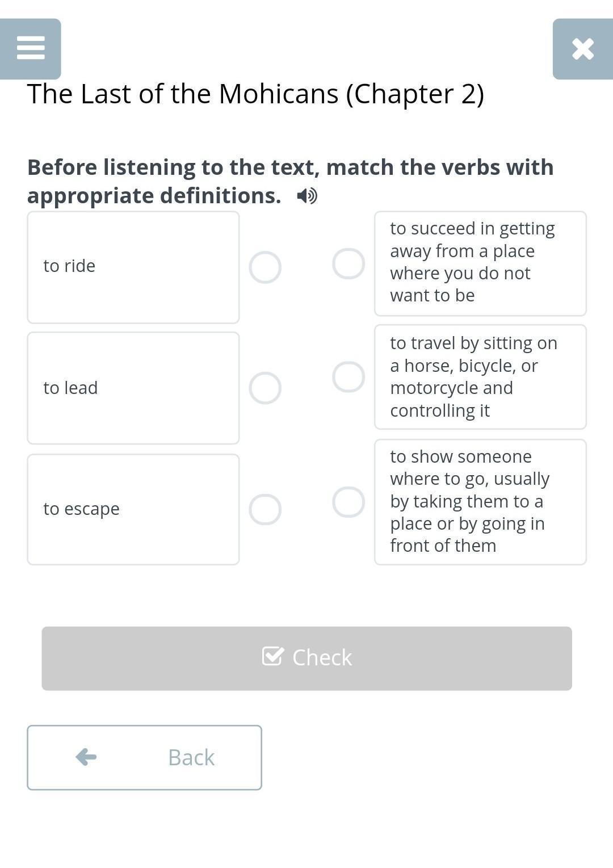Play the instruction audio speaker icon

[x=307, y=196]
